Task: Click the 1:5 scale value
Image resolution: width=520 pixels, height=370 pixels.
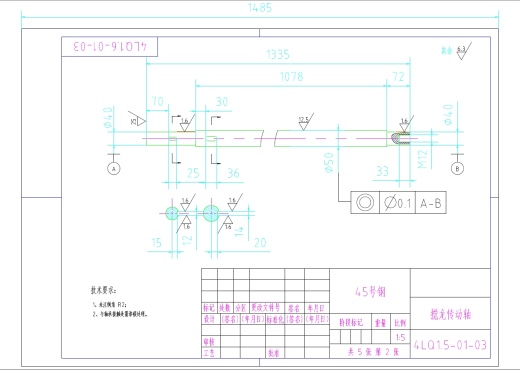Action: [x=400, y=337]
